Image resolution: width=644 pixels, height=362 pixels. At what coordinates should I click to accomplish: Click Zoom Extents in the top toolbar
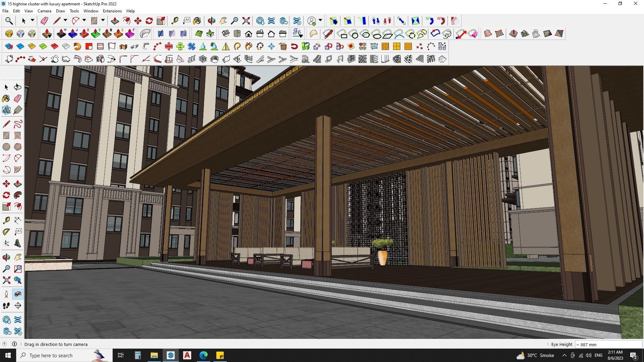pyautogui.click(x=246, y=21)
